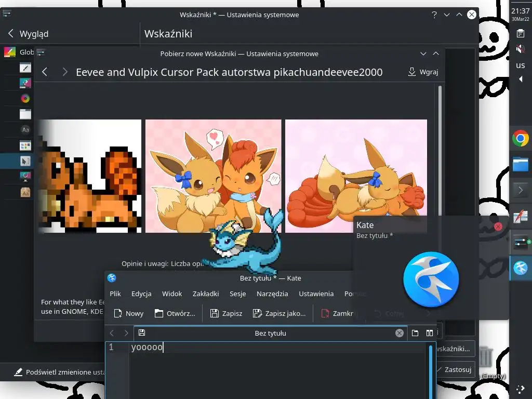Click muted volume tray icon

pos(521,49)
